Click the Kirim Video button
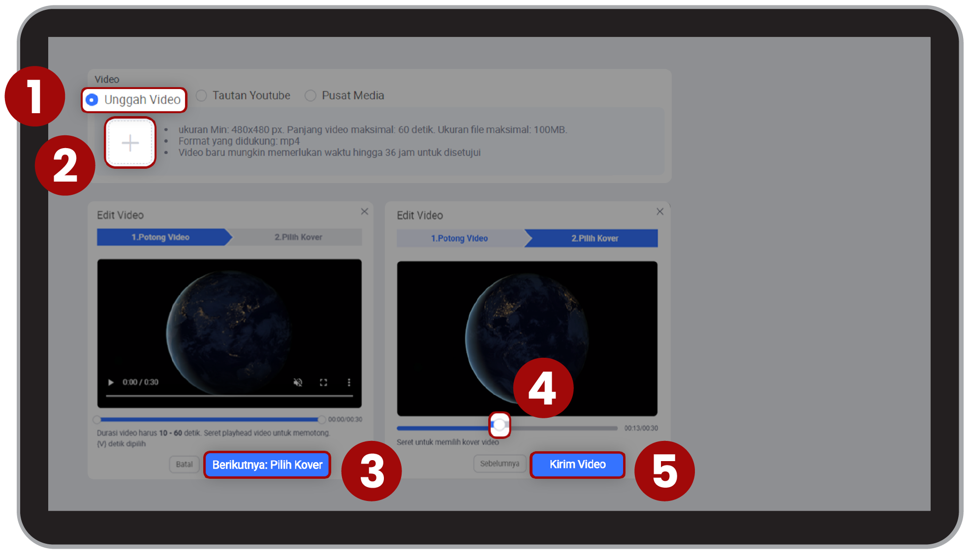This screenshot has width=971, height=560. (577, 465)
